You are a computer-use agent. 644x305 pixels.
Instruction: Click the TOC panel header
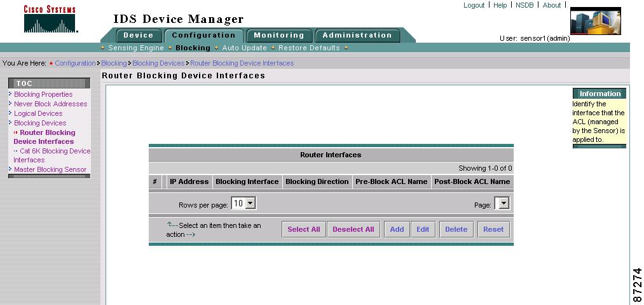(x=50, y=83)
